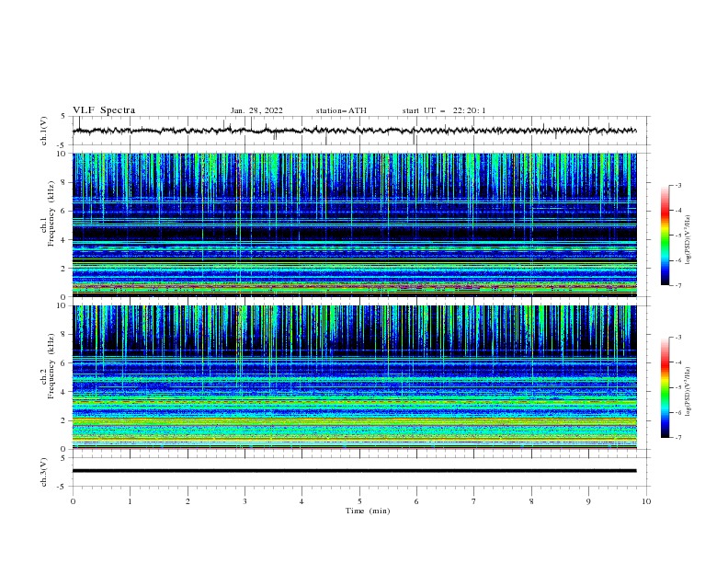Click time axis tick label '7'
The width and height of the screenshot is (728, 563).
[474, 501]
